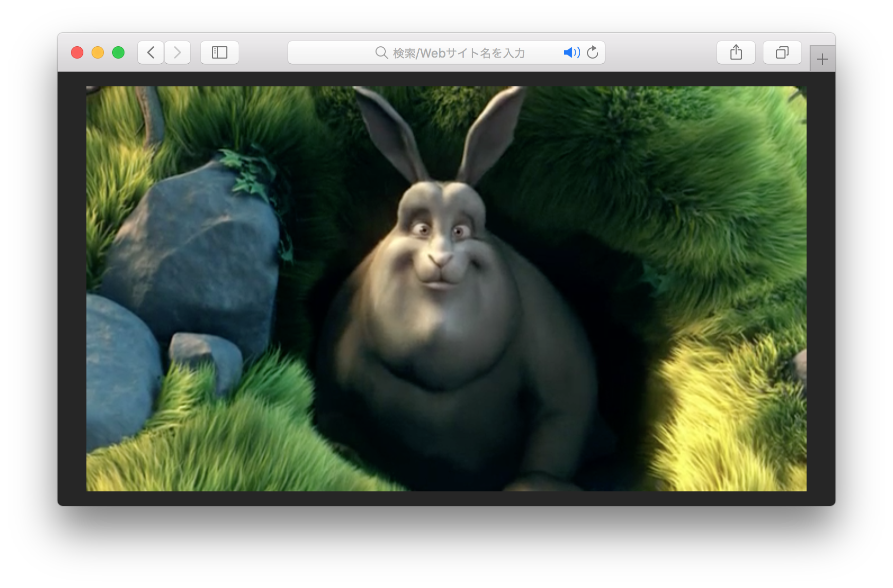Viewport: 893px width, 588px height.
Task: Navigate back to the previous page
Action: click(x=150, y=52)
